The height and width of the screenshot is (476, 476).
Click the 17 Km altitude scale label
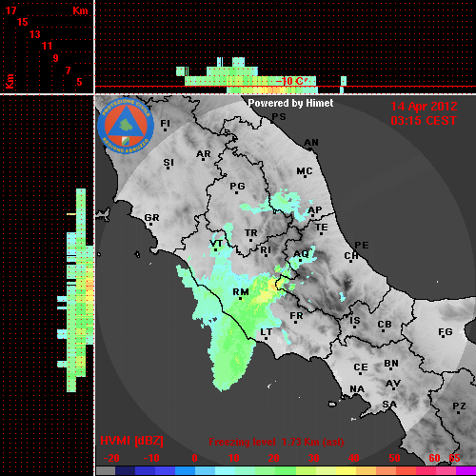(x=10, y=10)
